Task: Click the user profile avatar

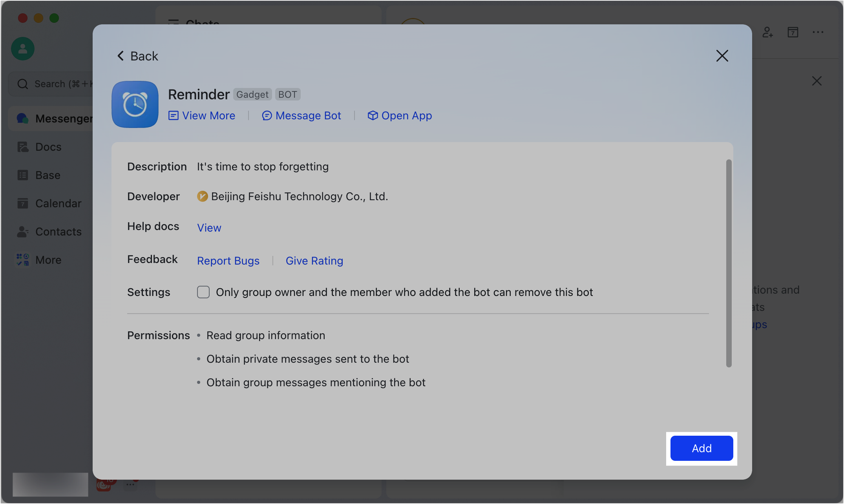Action: (23, 49)
